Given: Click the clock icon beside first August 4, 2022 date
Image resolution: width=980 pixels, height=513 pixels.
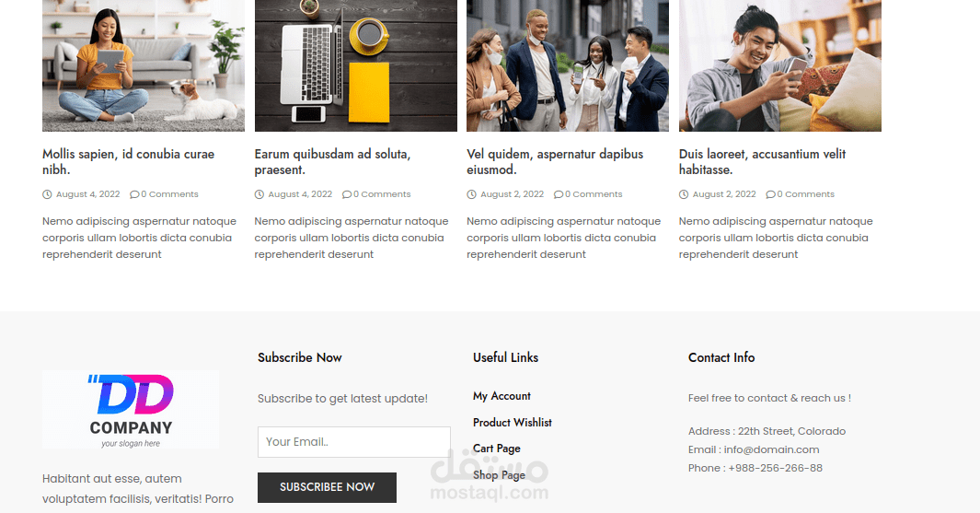Looking at the screenshot, I should 47,194.
